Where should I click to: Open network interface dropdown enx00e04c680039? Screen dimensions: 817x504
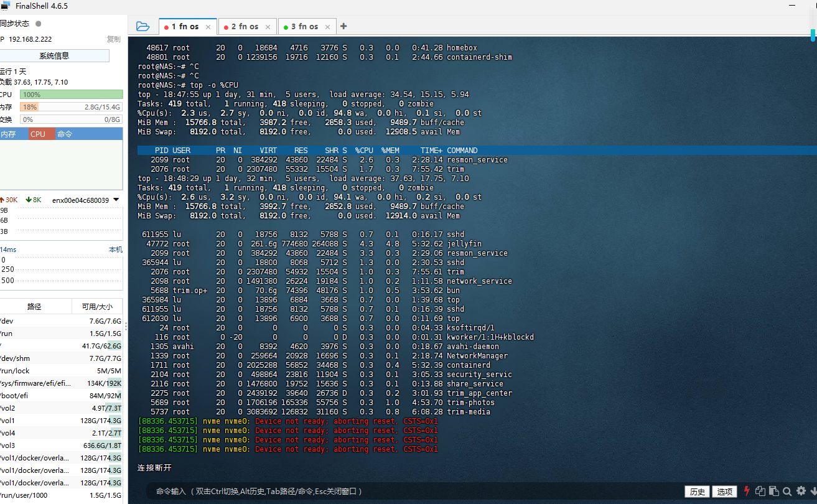pos(86,200)
